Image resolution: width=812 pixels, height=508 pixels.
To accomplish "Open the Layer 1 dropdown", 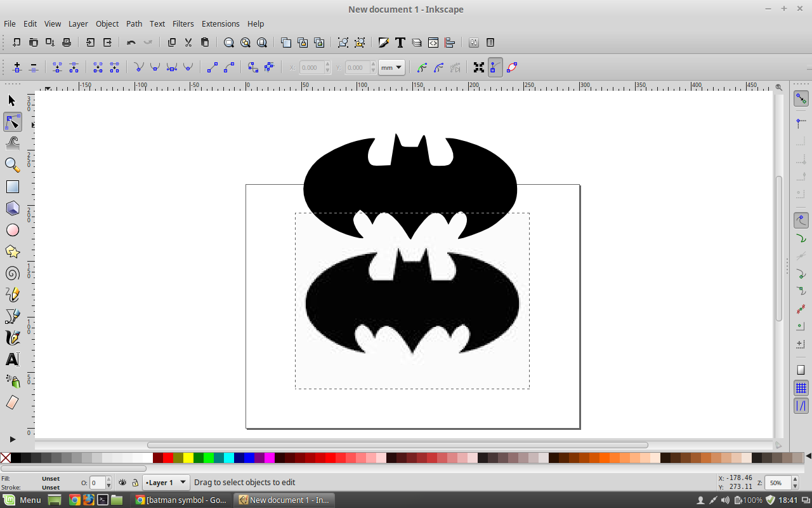I will [x=166, y=483].
